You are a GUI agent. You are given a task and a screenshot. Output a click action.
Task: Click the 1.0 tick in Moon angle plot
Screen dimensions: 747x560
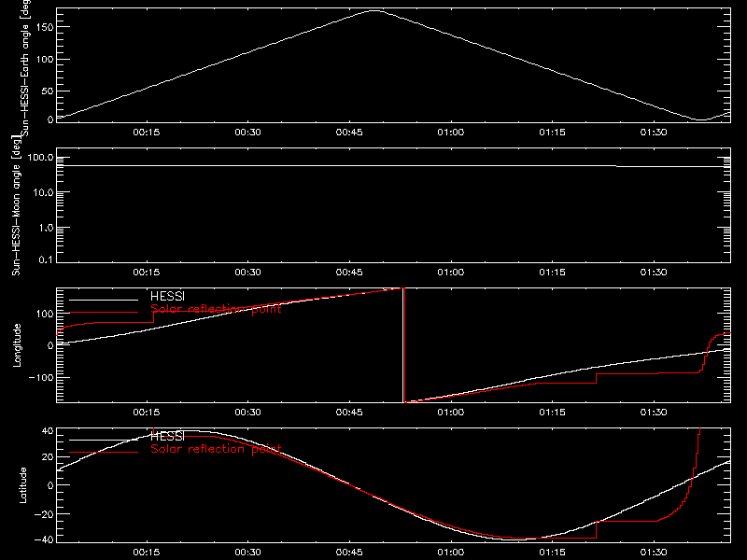click(x=46, y=228)
